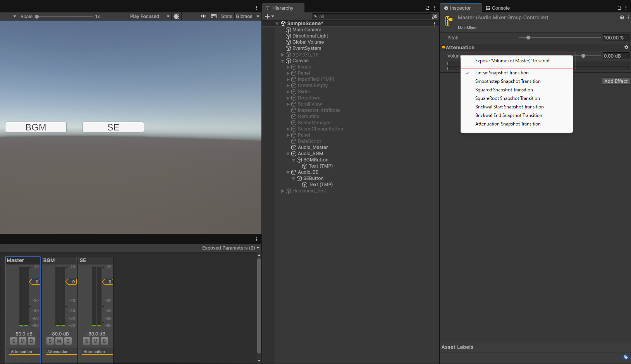Solo the BGM mixer group

pyautogui.click(x=50, y=341)
